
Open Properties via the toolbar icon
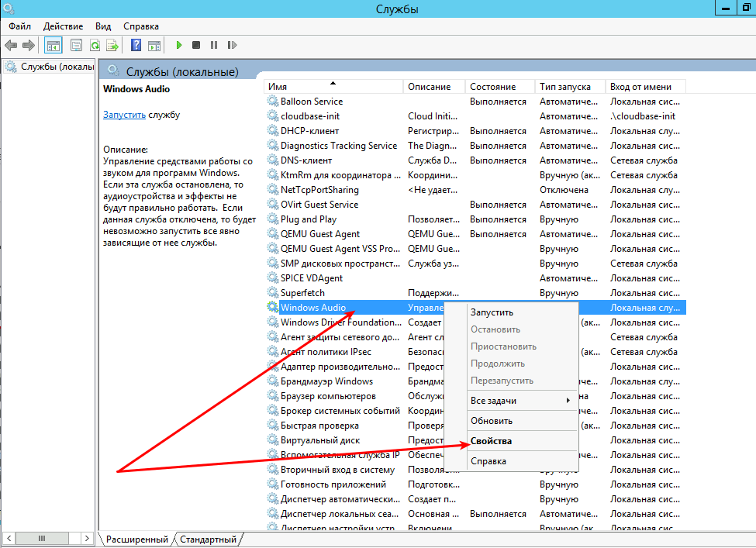[76, 46]
